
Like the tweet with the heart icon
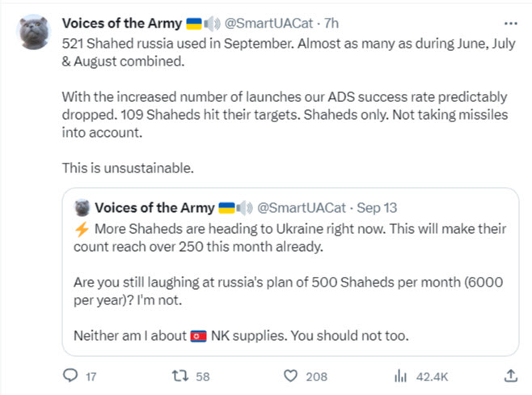pos(291,376)
